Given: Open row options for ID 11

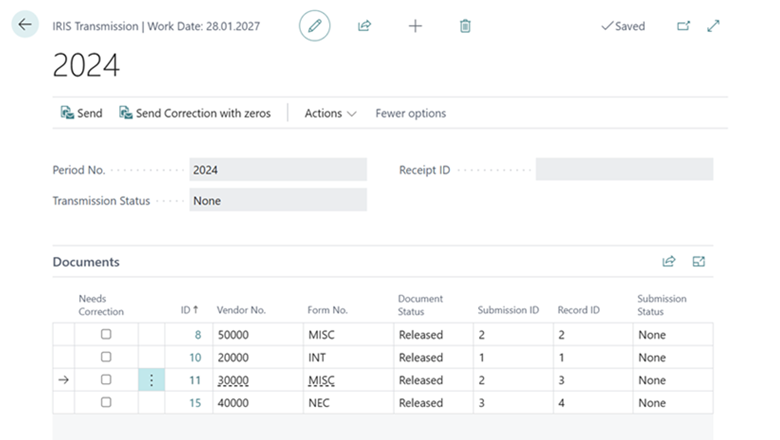Looking at the screenshot, I should (x=151, y=381).
